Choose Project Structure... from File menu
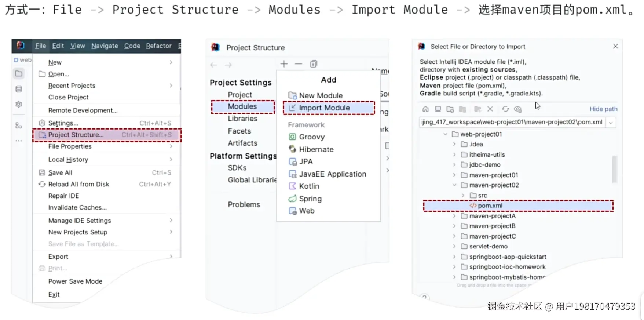 click(107, 135)
